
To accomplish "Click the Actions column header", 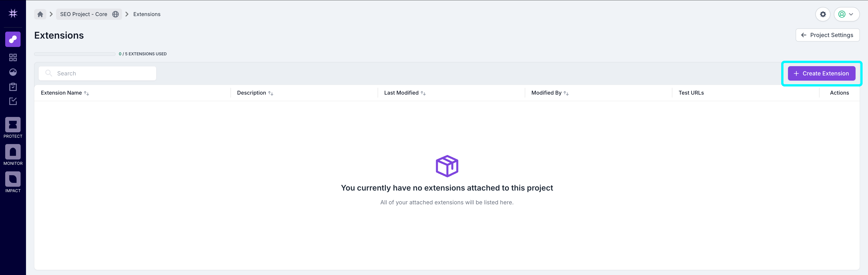I will coord(839,93).
